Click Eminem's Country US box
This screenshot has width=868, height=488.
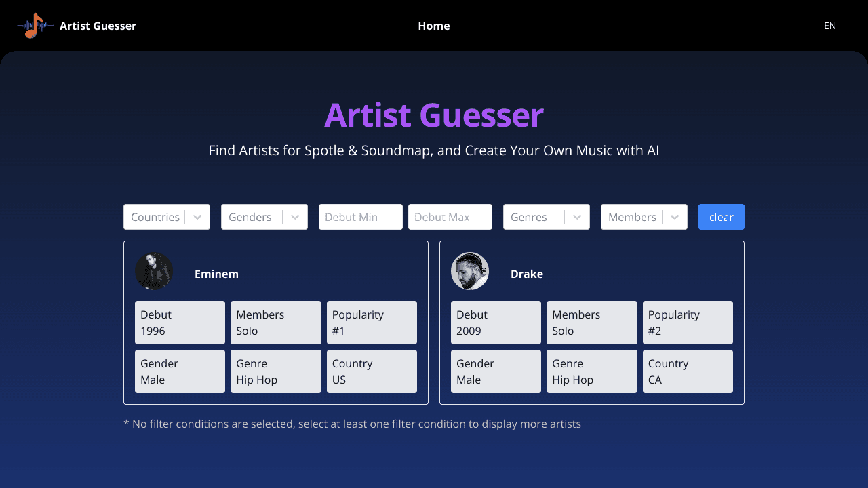click(372, 371)
